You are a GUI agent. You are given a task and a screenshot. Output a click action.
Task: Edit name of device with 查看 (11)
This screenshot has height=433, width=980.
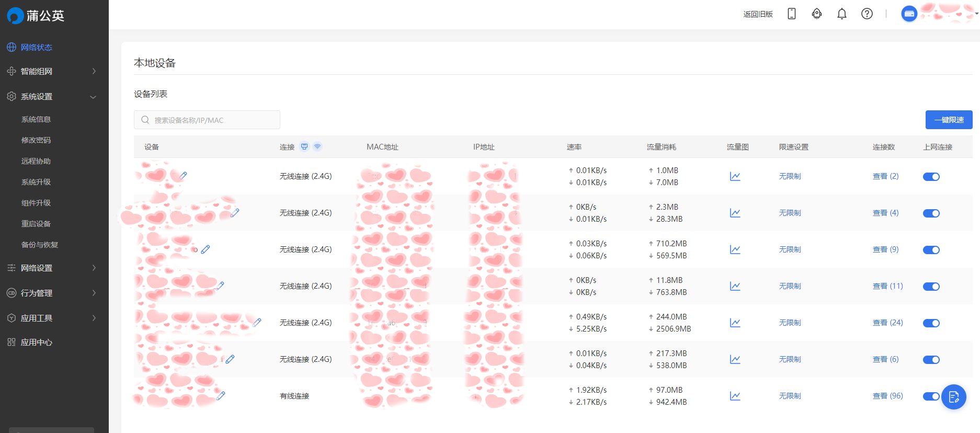pyautogui.click(x=220, y=286)
